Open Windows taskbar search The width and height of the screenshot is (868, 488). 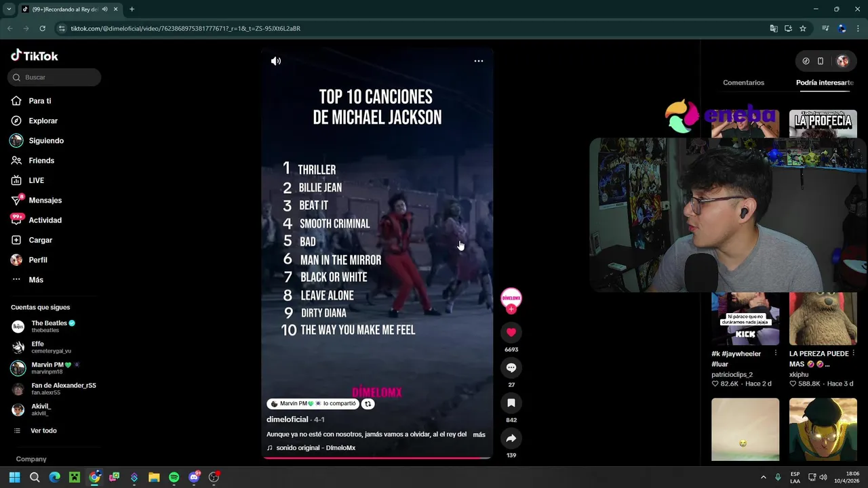(x=35, y=477)
